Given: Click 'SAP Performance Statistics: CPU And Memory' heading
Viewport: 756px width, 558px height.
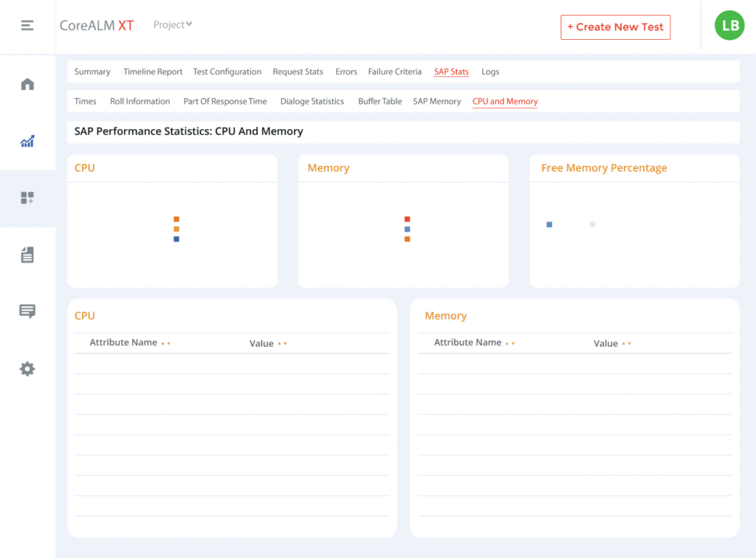Looking at the screenshot, I should point(188,131).
